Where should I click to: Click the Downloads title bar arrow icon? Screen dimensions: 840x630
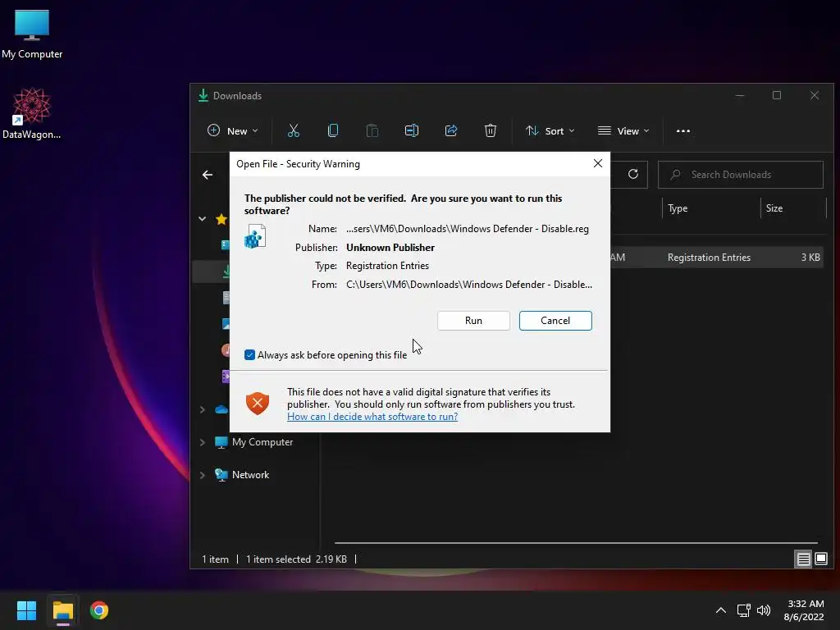pyautogui.click(x=203, y=95)
